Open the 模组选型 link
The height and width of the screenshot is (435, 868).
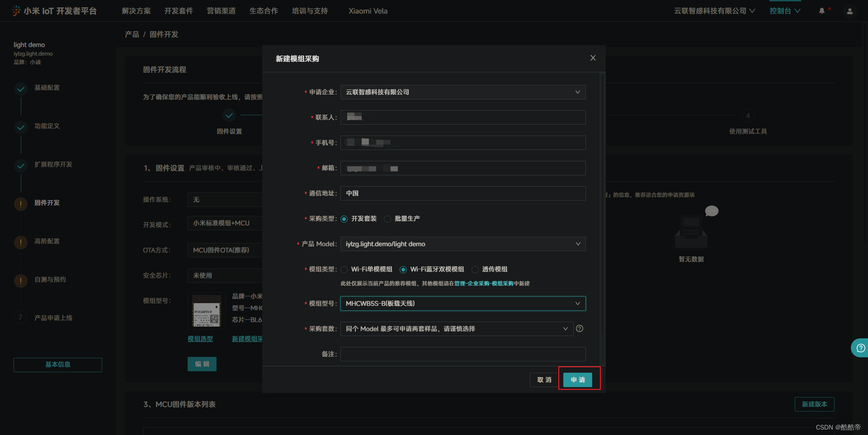pos(200,339)
